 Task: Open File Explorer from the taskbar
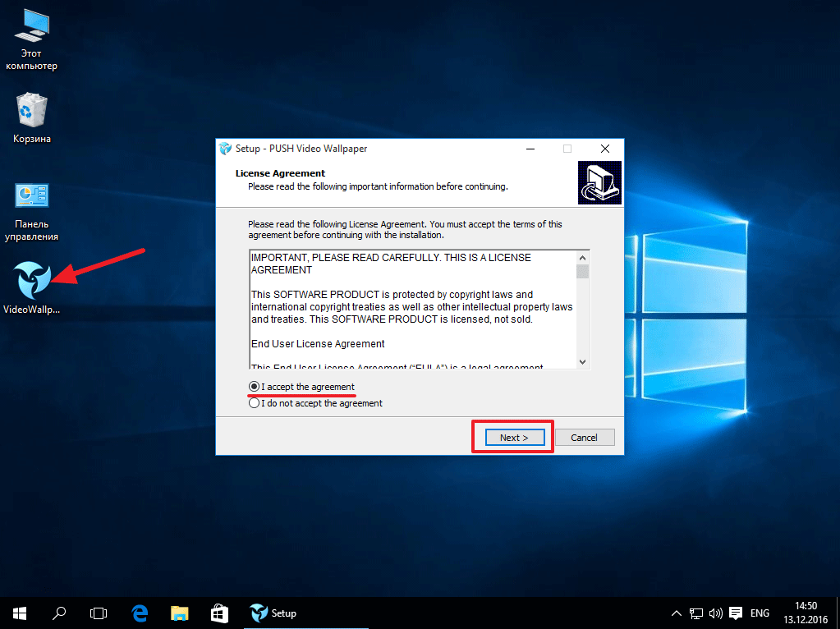pyautogui.click(x=180, y=613)
